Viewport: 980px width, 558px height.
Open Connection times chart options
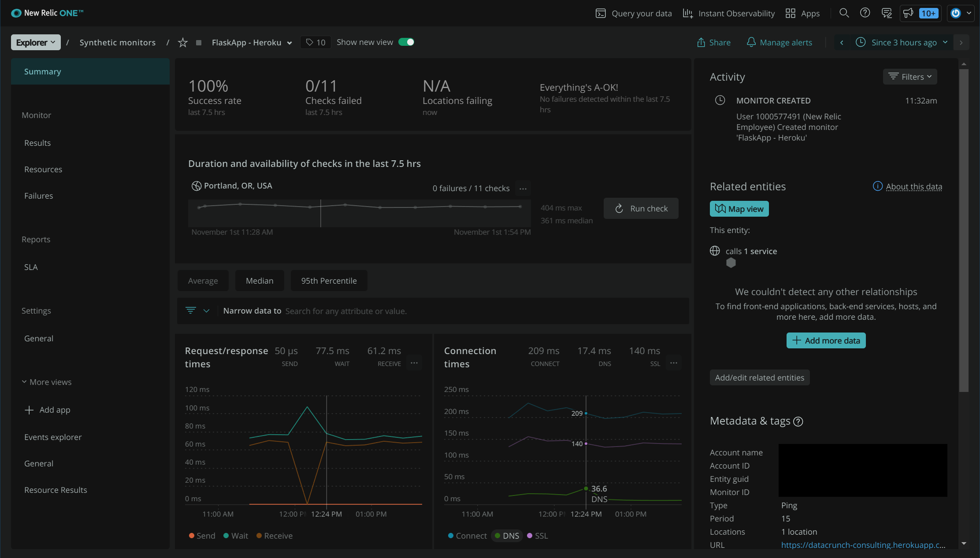(x=674, y=363)
